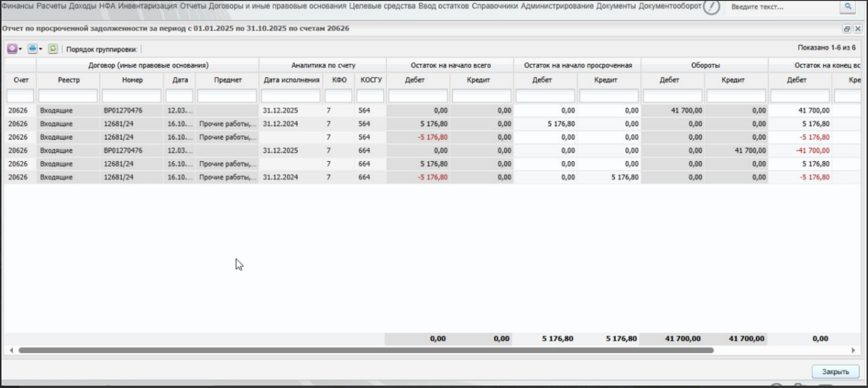Open the Администрирование menu

[557, 6]
